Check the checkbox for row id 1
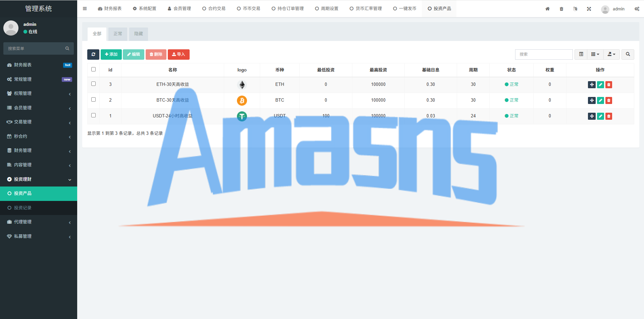 point(93,115)
